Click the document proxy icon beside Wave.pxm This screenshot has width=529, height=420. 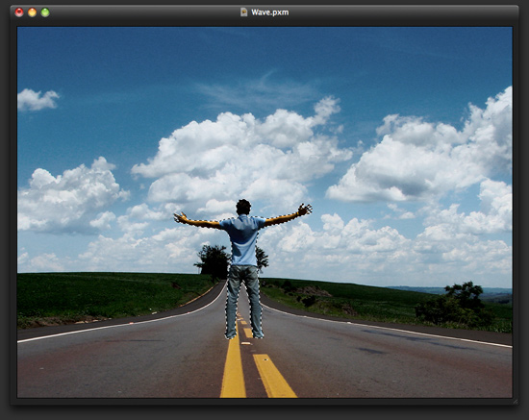[243, 12]
